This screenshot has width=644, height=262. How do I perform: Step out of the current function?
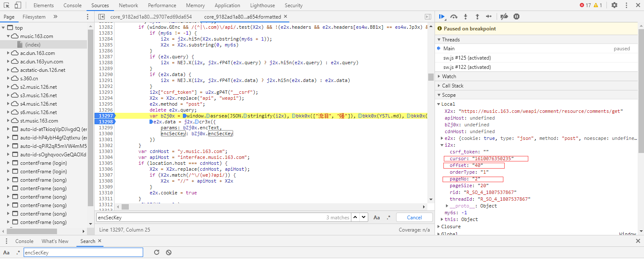tap(477, 16)
